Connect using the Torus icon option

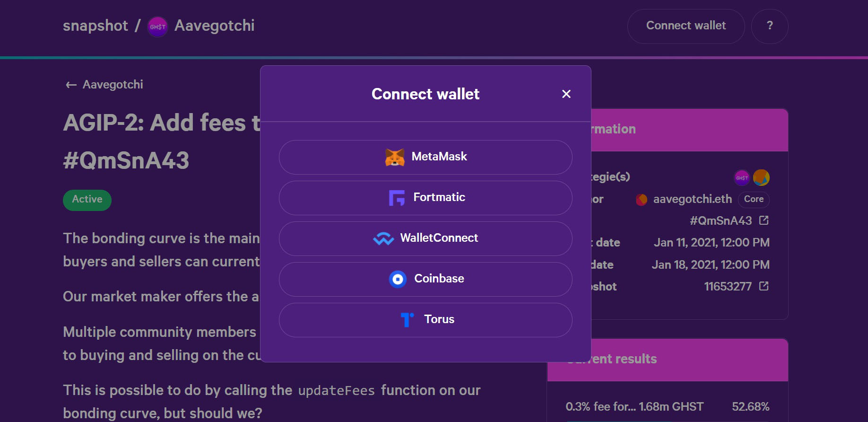(407, 319)
